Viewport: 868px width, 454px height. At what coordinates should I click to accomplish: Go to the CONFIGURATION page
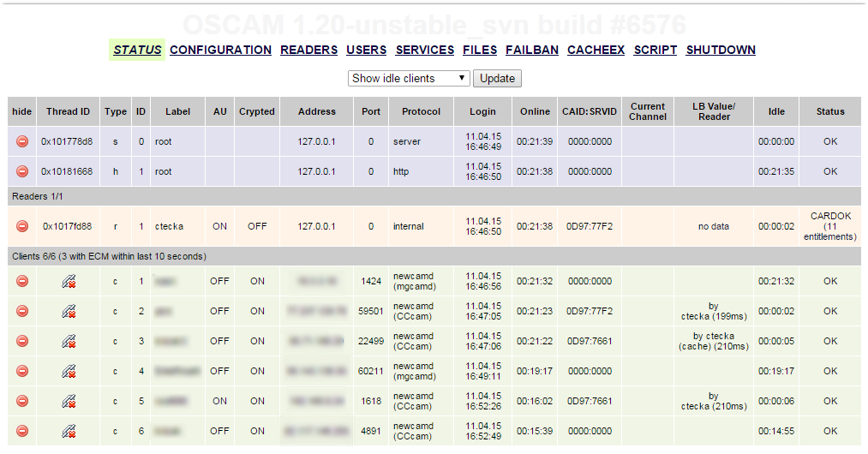click(x=221, y=50)
